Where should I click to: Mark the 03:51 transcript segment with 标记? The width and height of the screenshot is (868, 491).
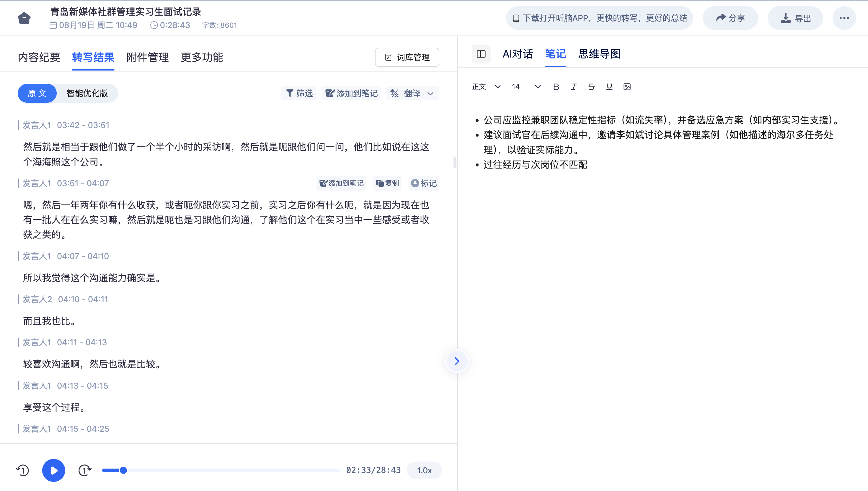pyautogui.click(x=424, y=183)
